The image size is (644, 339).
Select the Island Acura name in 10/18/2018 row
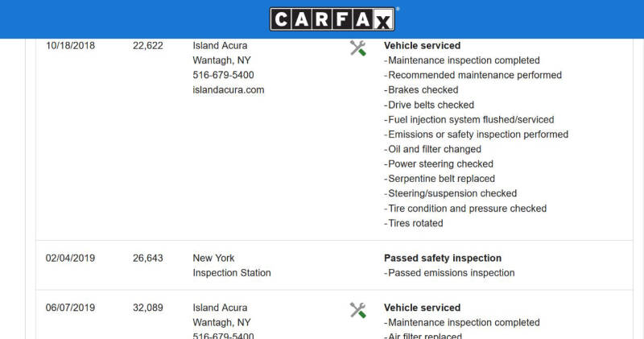pos(220,46)
